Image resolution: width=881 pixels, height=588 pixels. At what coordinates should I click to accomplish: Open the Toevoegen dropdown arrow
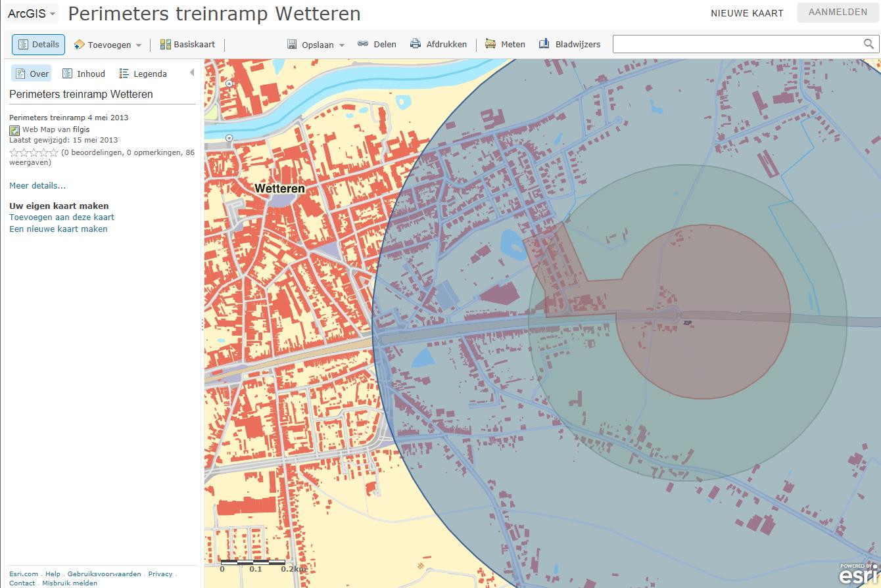139,45
